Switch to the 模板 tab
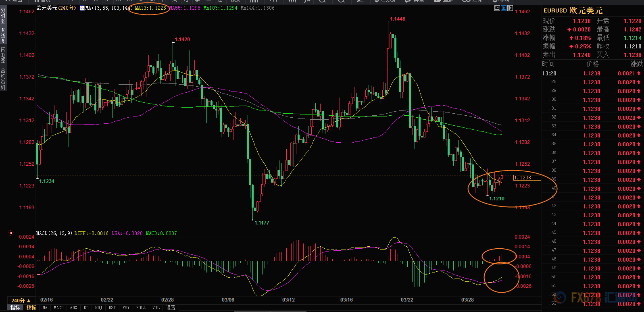644x312 pixels. (x=31, y=308)
